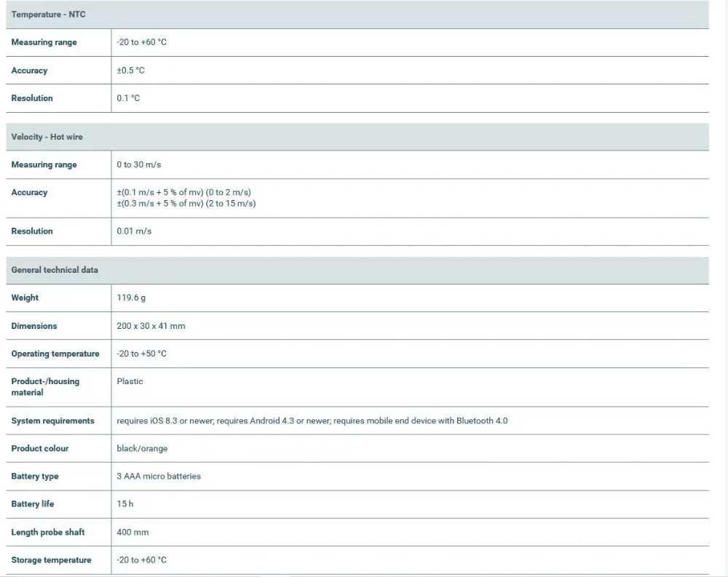The image size is (728, 577).
Task: Select probe shaft length '400 mm'
Action: [132, 533]
